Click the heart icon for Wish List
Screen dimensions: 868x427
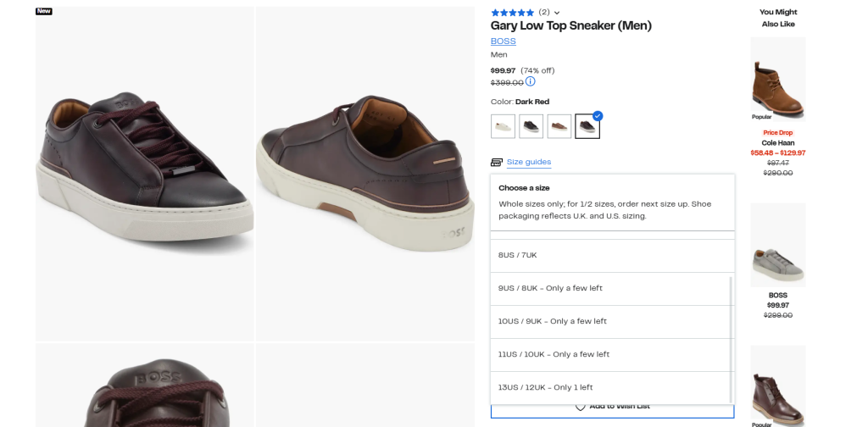tap(581, 407)
